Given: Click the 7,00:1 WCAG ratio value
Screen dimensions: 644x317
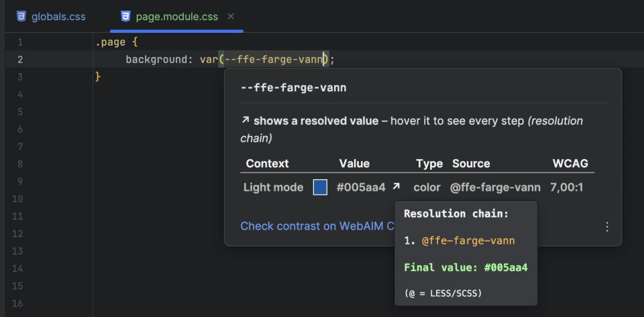Looking at the screenshot, I should [566, 187].
